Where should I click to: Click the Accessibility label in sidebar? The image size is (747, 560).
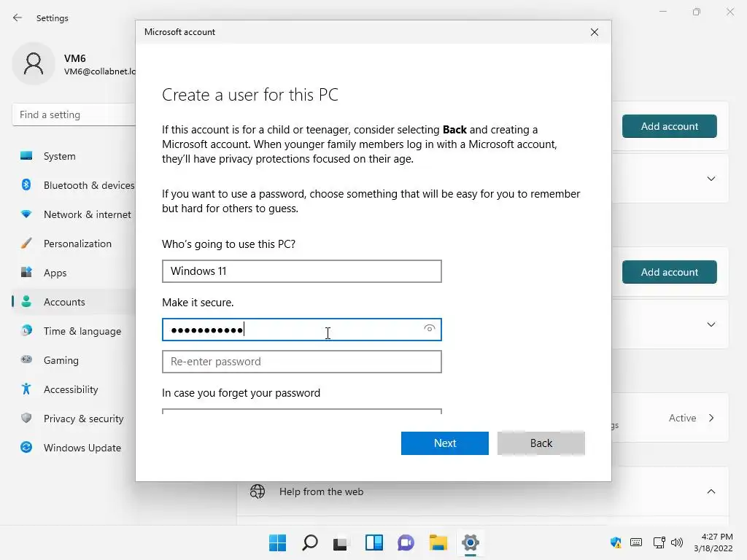[71, 389]
